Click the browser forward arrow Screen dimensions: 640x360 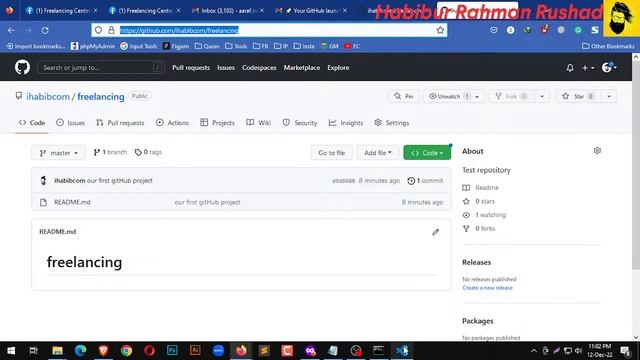tap(28, 30)
